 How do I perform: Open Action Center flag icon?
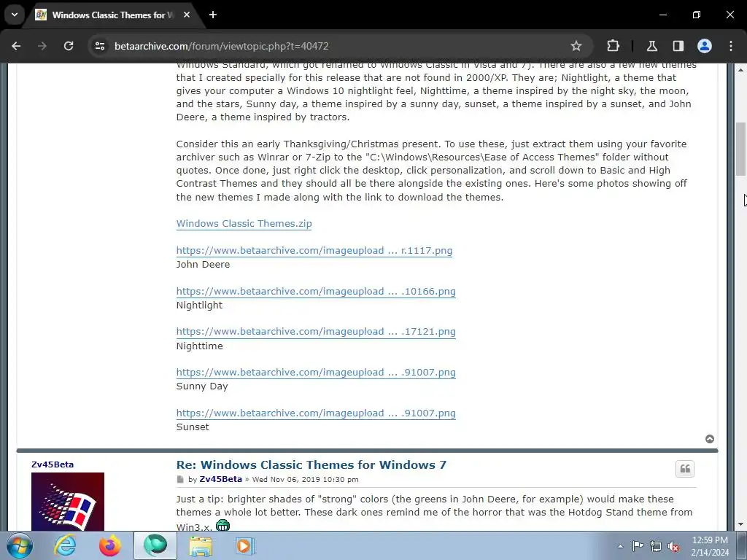click(638, 545)
